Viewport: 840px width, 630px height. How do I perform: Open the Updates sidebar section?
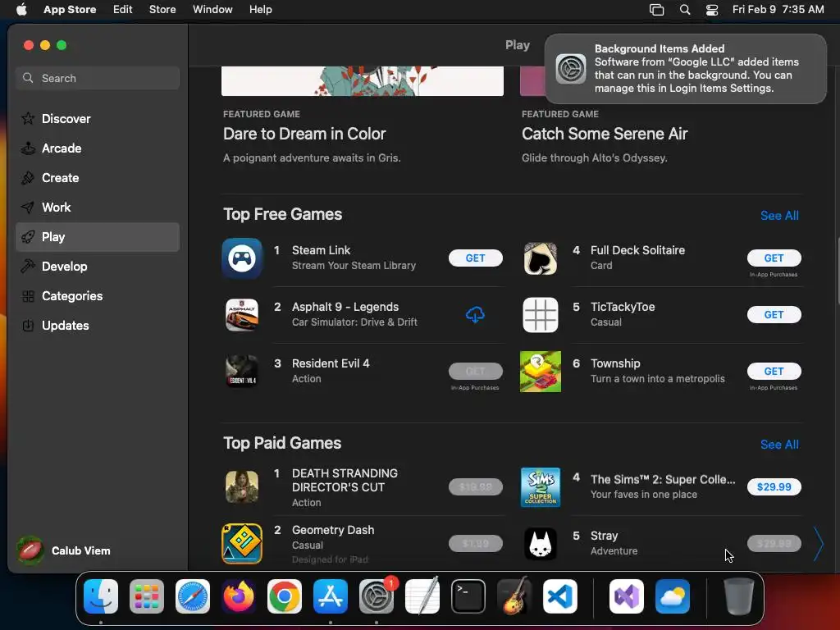pyautogui.click(x=98, y=325)
